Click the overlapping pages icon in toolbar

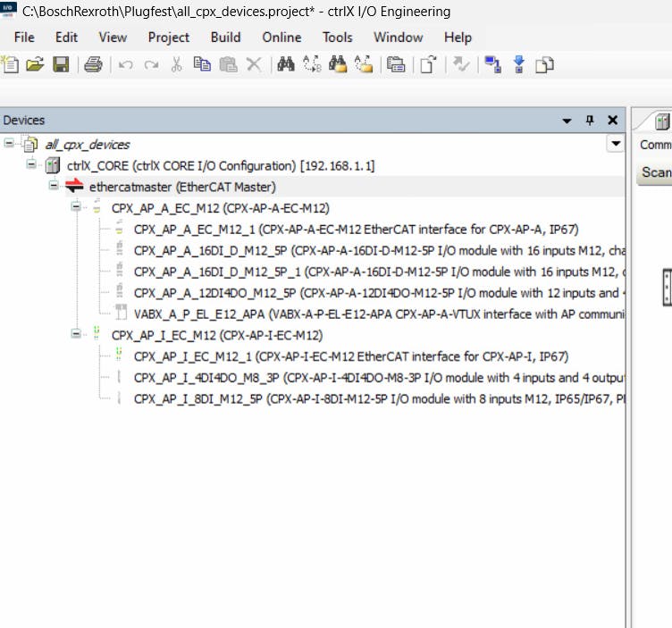tap(545, 64)
